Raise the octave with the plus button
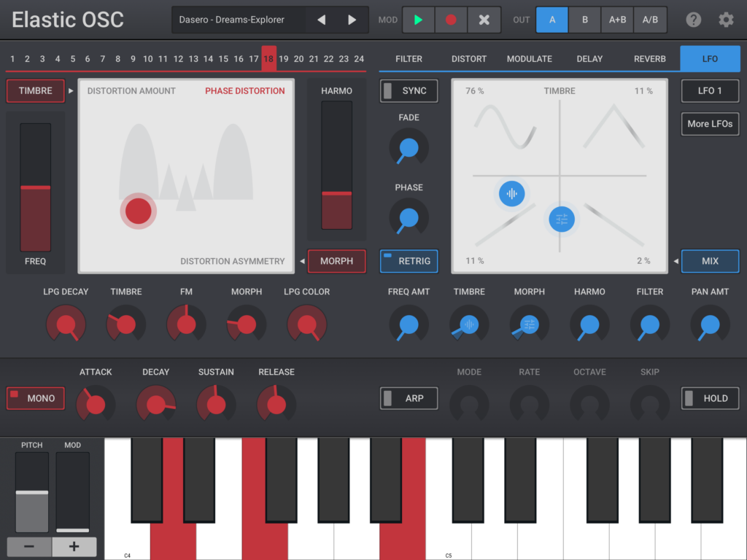 pos(74,546)
